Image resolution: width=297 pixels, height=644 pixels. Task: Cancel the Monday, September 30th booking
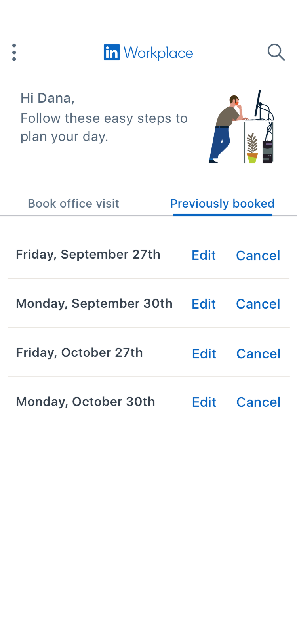(x=258, y=304)
